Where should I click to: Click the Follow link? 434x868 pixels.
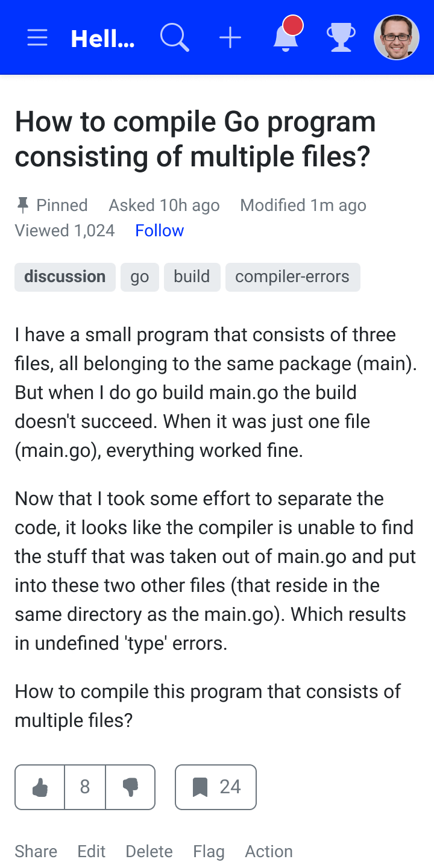pyautogui.click(x=160, y=231)
